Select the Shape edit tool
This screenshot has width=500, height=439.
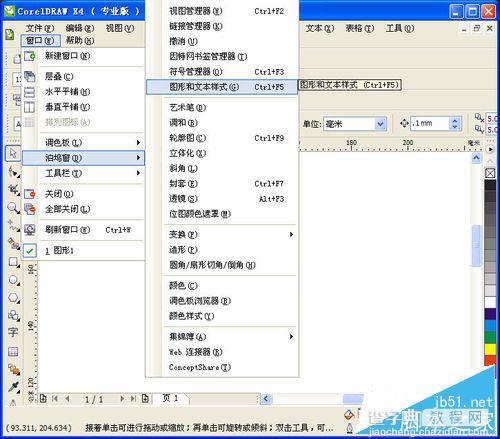(13, 172)
